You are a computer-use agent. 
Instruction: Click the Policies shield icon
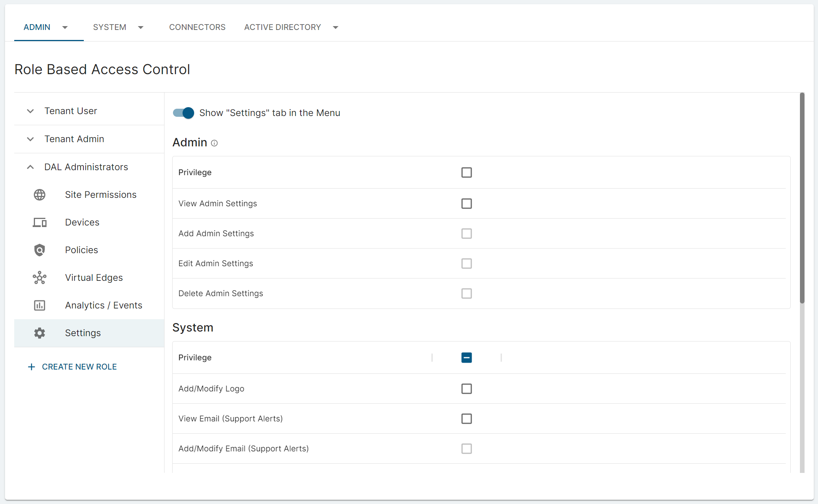(40, 250)
